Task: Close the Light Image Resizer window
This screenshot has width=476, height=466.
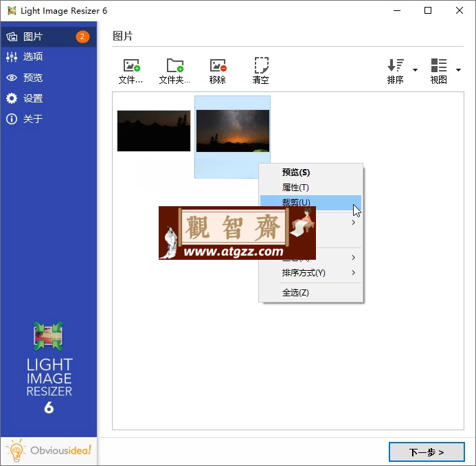Action: pyautogui.click(x=460, y=10)
